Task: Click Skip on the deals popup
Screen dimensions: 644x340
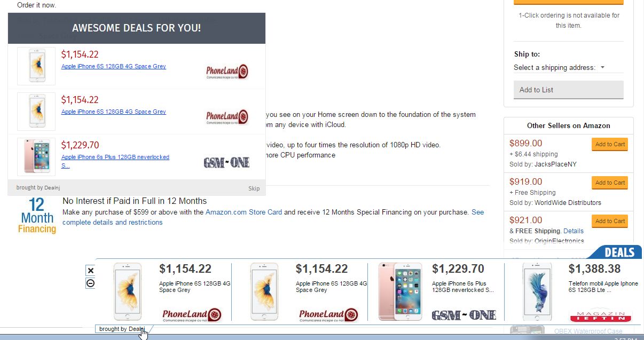Action: click(254, 188)
